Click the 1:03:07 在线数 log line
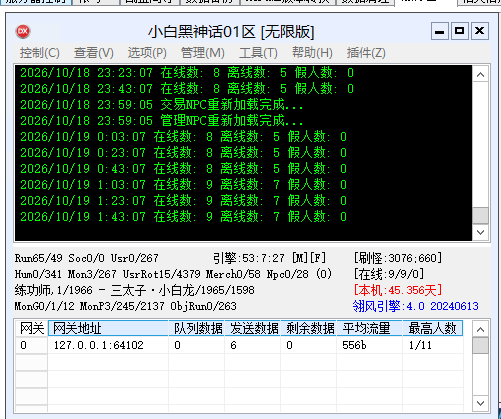The width and height of the screenshot is (501, 419). (x=183, y=185)
